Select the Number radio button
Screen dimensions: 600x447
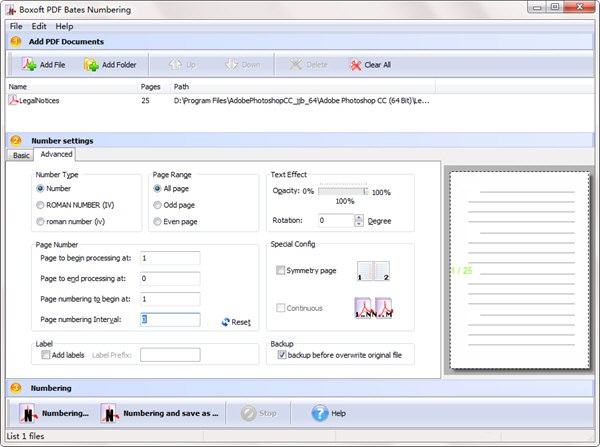40,188
